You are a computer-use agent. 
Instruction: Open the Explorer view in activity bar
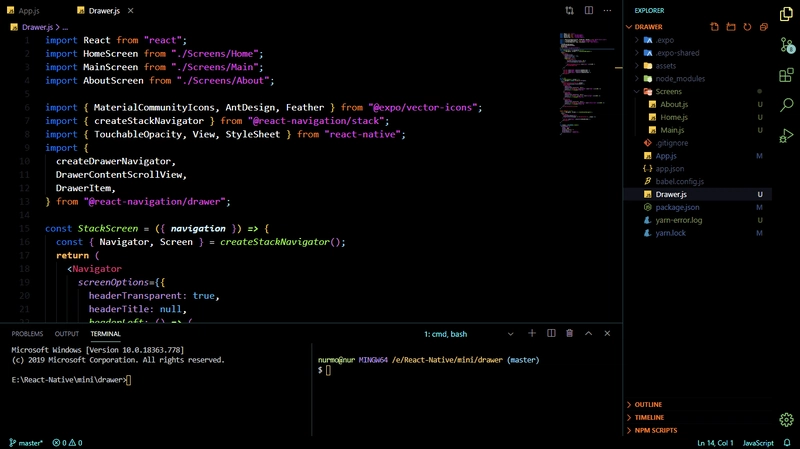786,14
